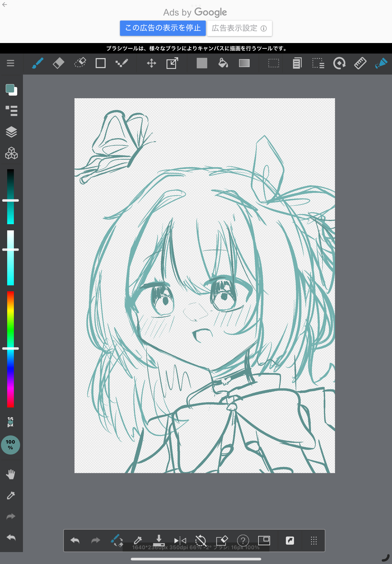Open the hamburger main menu
This screenshot has height=564, width=392.
coord(10,63)
